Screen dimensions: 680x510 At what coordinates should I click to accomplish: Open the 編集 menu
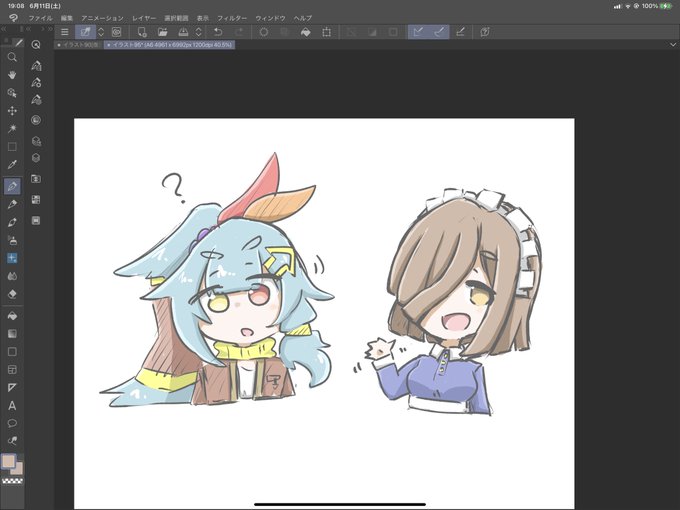[67, 18]
